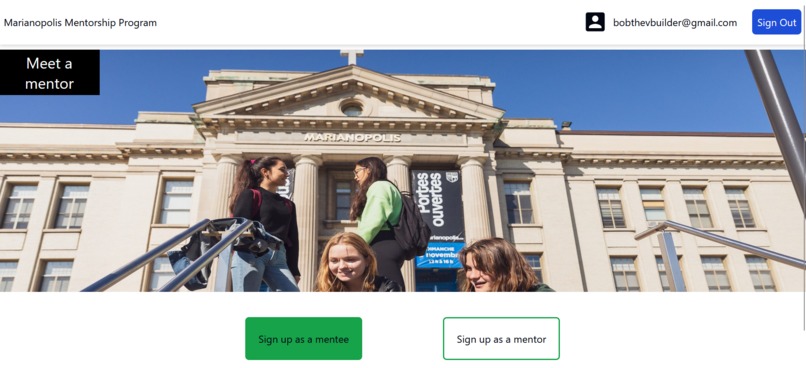Click the black backpack on the student

[410, 227]
